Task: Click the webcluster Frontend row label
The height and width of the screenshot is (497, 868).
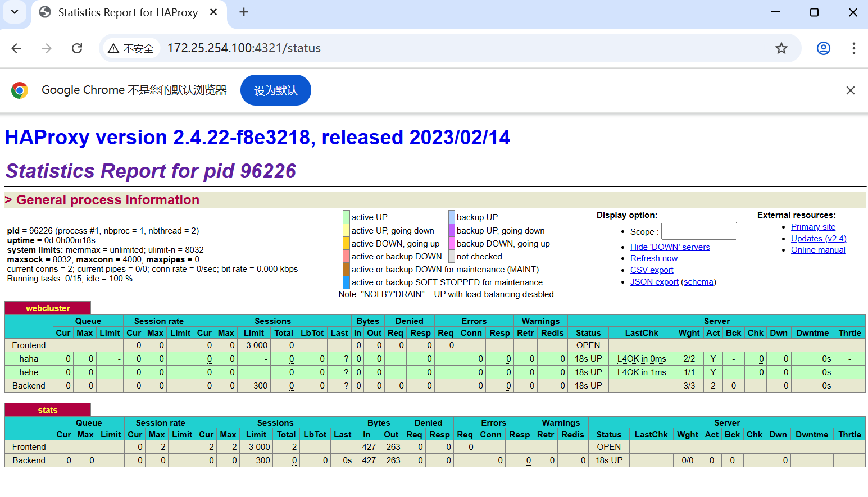Action: click(29, 345)
